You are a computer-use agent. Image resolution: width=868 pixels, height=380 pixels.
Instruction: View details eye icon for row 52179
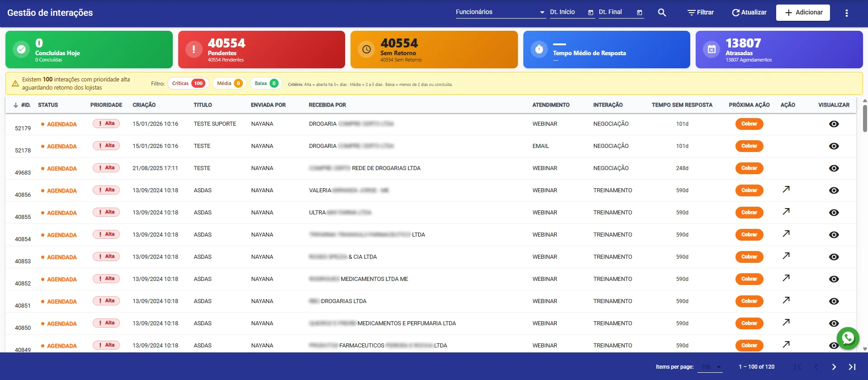834,124
